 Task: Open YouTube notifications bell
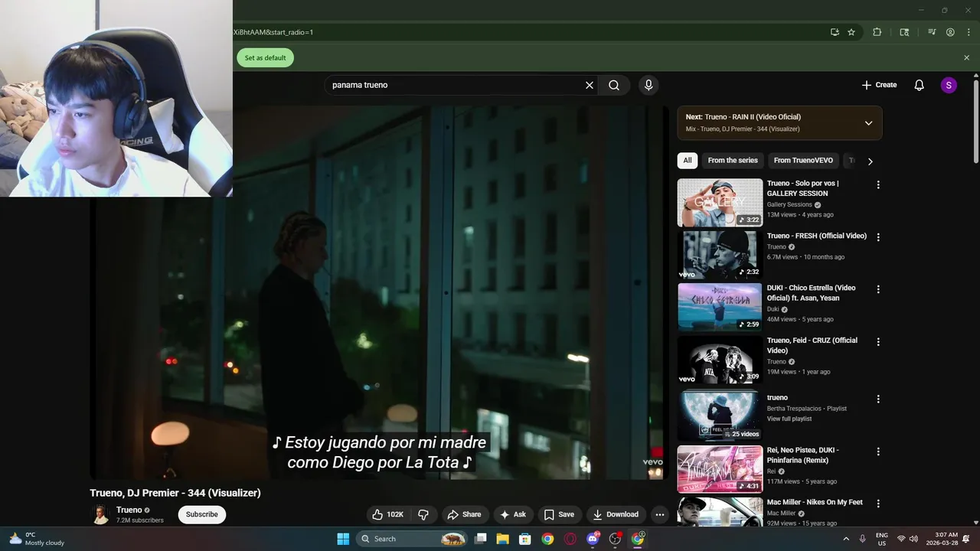(920, 85)
